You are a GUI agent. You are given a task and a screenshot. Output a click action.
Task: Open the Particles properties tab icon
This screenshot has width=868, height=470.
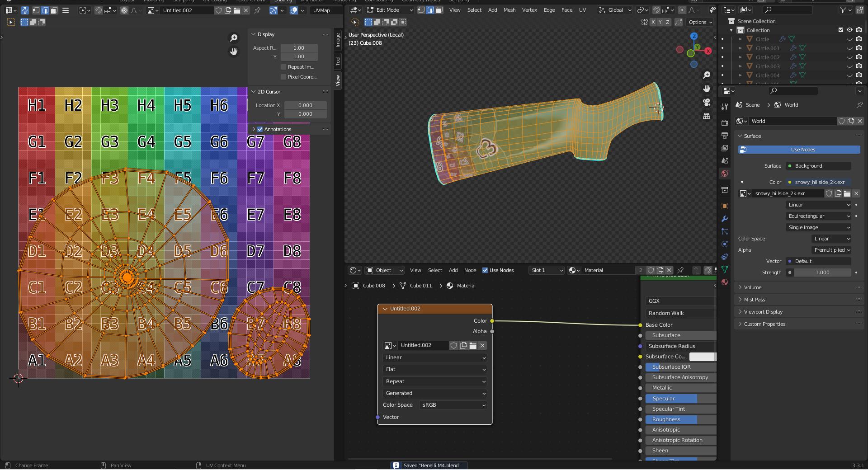point(725,231)
